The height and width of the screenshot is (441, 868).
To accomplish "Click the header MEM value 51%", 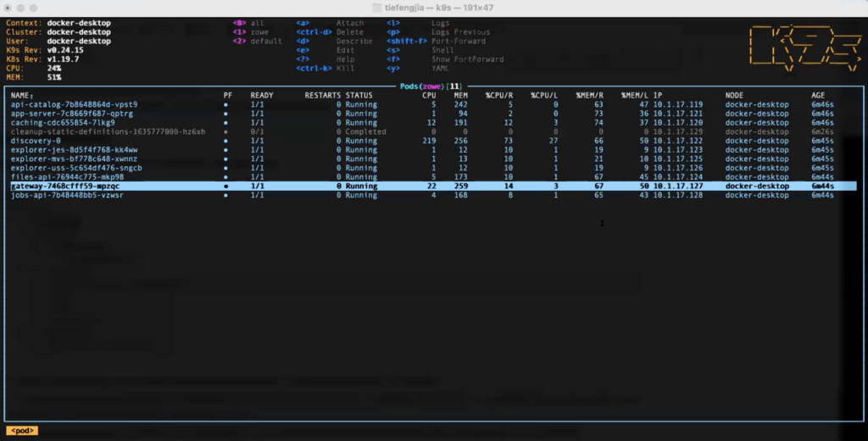I will click(54, 77).
